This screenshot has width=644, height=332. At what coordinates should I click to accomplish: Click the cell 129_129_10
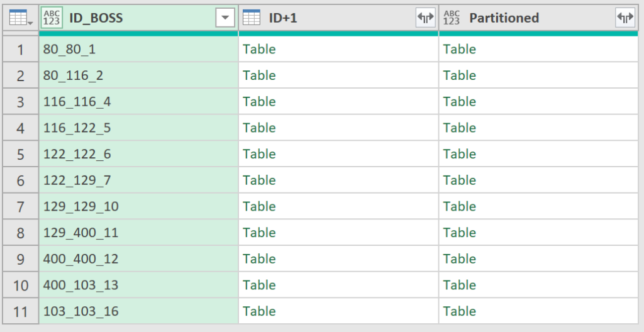[139, 207]
